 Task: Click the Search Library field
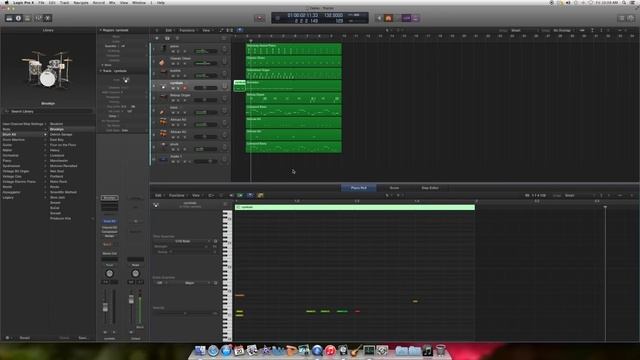pos(48,111)
